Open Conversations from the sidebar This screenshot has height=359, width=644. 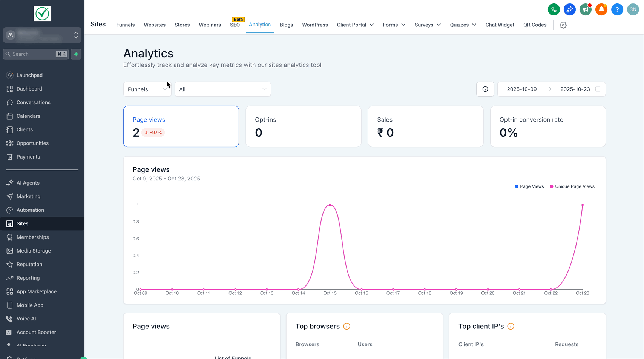point(33,102)
